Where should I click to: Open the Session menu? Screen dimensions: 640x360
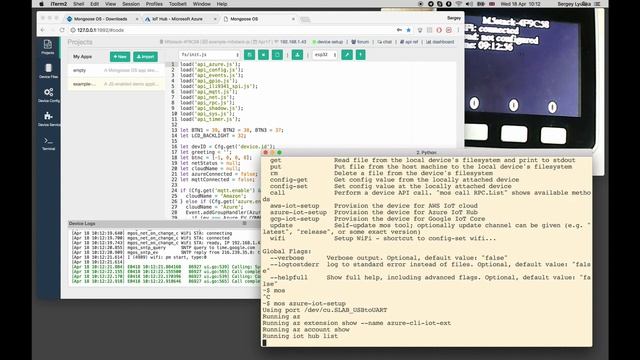[x=131, y=4]
